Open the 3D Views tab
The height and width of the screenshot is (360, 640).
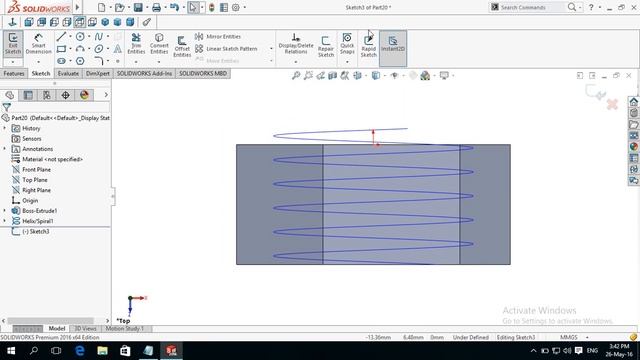pyautogui.click(x=85, y=329)
